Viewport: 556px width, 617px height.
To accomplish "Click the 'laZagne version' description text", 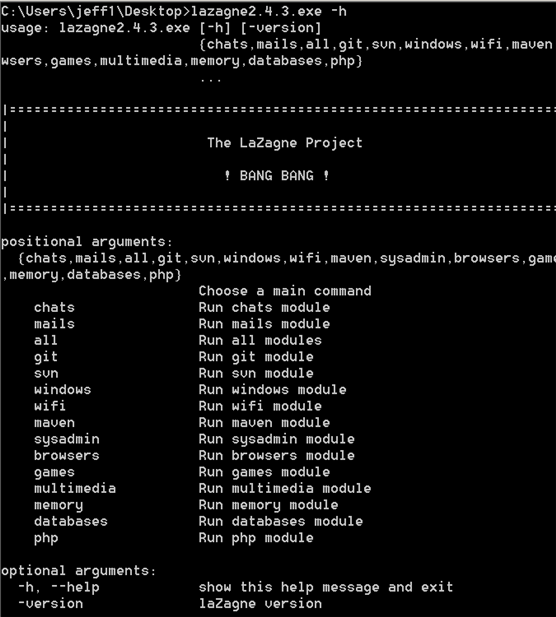I will (x=260, y=604).
